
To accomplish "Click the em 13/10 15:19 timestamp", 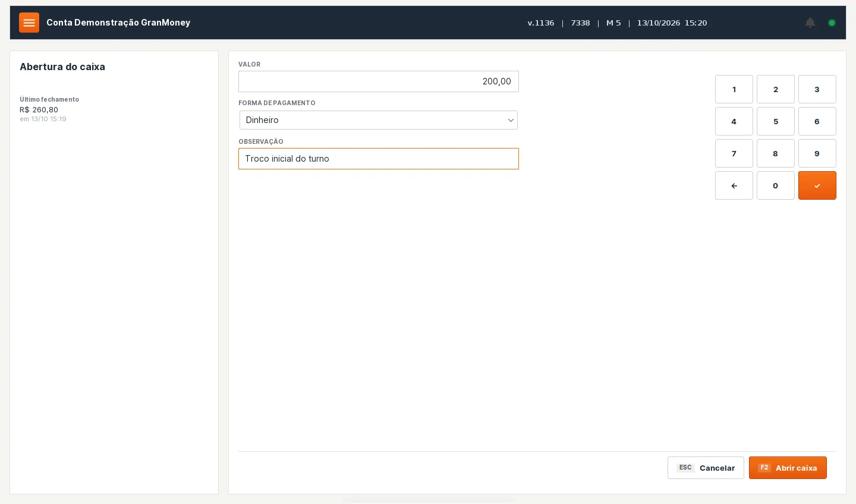I will [x=43, y=119].
